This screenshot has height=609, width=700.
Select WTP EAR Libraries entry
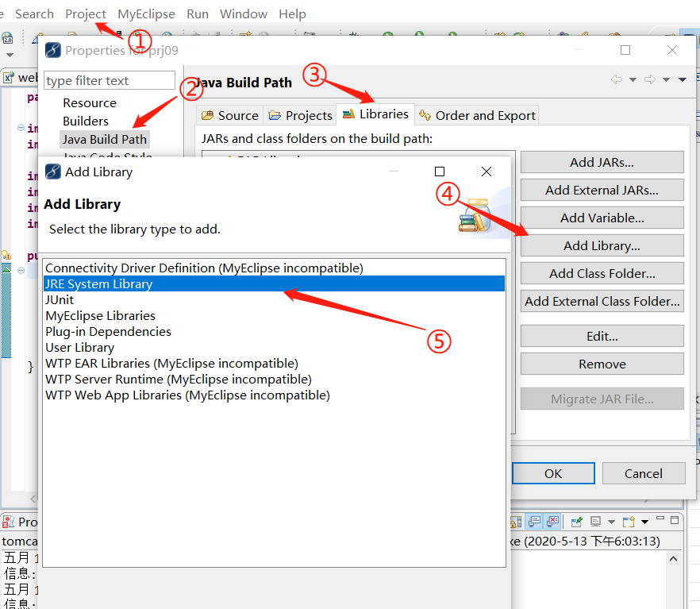[x=274, y=364]
